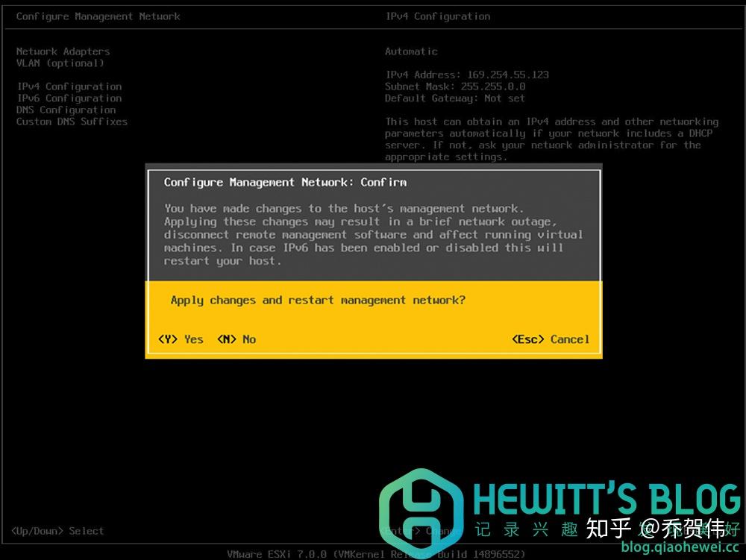The height and width of the screenshot is (560, 746).
Task: Open the Network Adapters menu entry
Action: (63, 51)
